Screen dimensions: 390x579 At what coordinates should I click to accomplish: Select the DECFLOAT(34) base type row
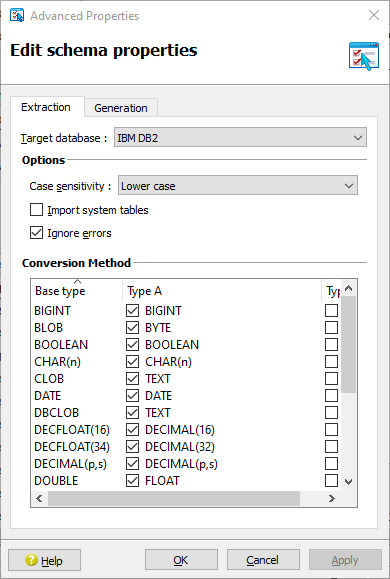coord(72,446)
